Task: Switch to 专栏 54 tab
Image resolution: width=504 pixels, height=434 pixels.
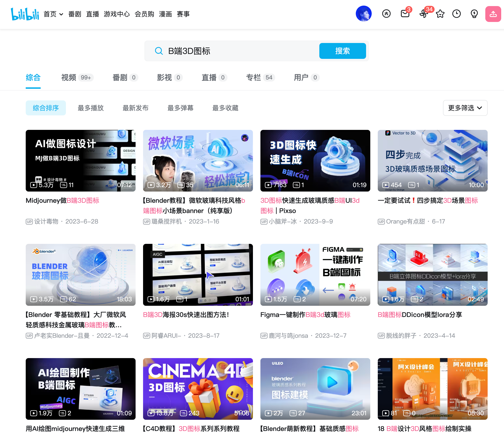Action: pos(260,78)
